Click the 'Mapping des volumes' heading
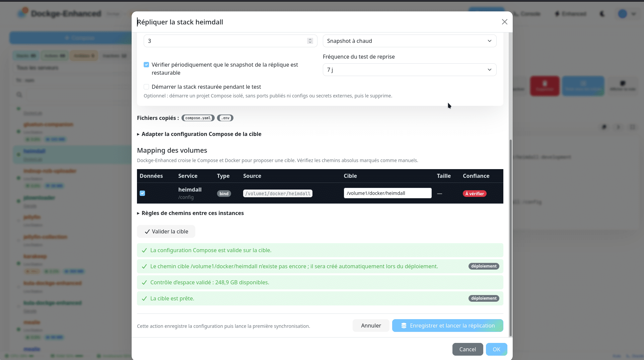644x360 pixels. coord(172,150)
